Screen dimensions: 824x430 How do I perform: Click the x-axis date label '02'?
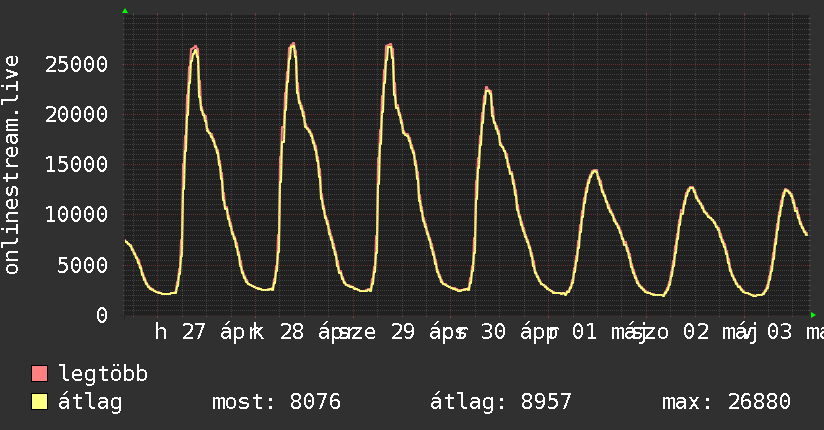(696, 332)
